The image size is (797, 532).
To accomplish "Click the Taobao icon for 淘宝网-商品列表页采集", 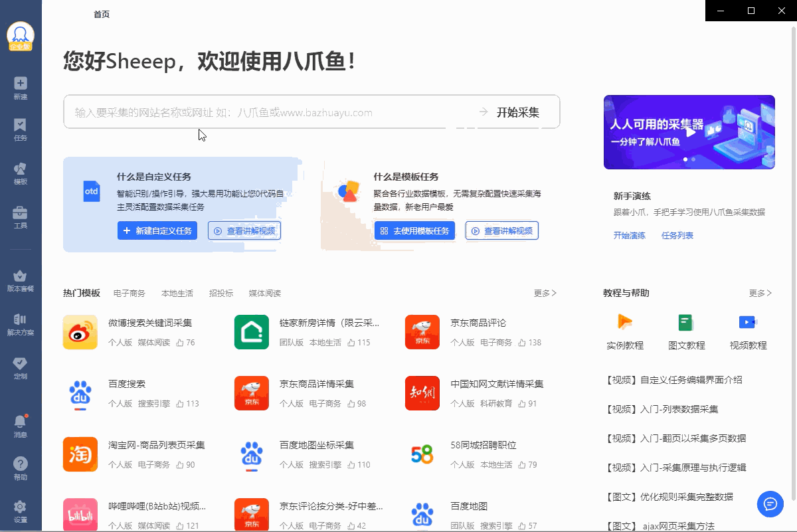I will tap(80, 454).
